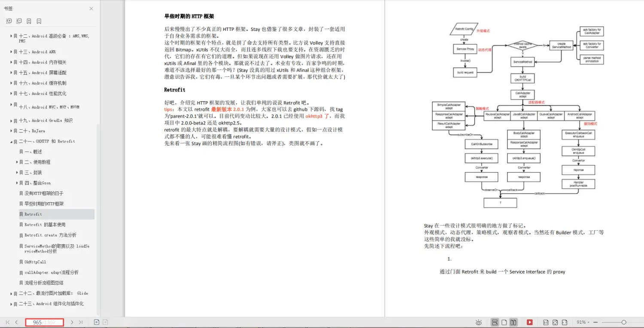Expand 二十三、Android 组件化与插件化 arrow
644x328 pixels.
(11, 304)
